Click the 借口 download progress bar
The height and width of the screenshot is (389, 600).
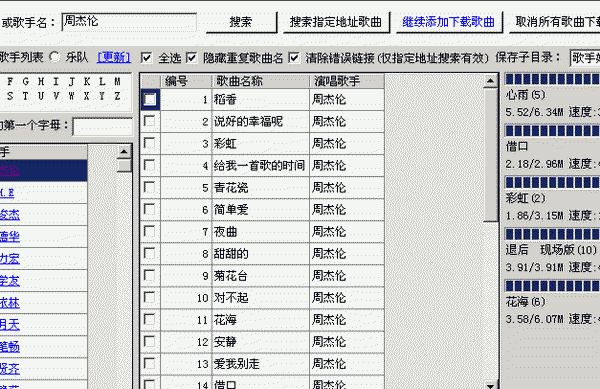pos(553,131)
